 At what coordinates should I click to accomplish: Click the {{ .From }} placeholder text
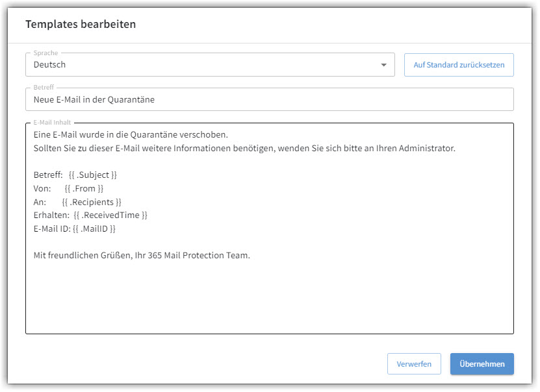point(84,188)
